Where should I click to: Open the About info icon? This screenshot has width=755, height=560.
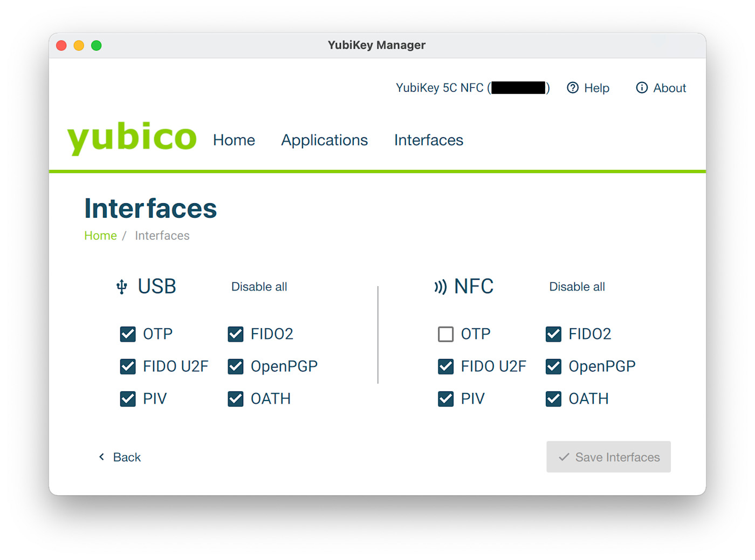642,88
